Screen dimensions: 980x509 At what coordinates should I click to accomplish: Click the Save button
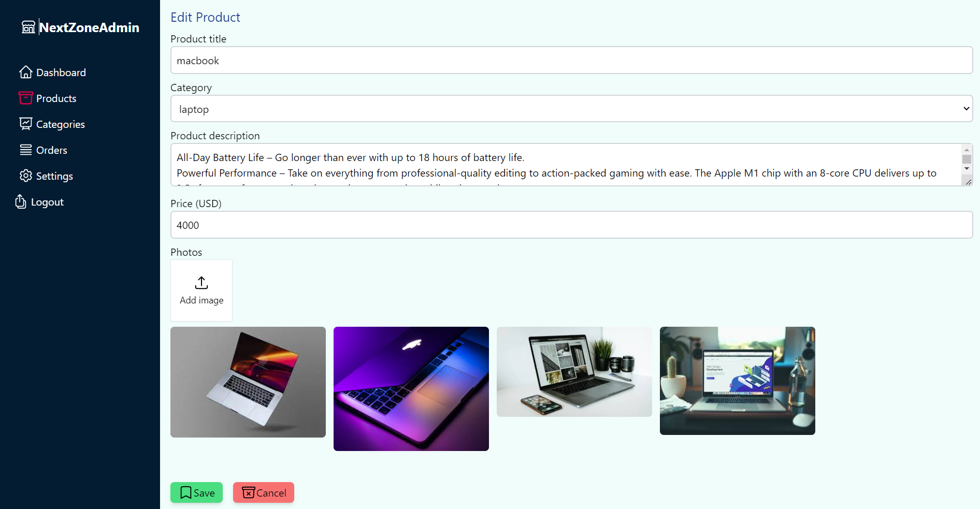[x=196, y=492]
